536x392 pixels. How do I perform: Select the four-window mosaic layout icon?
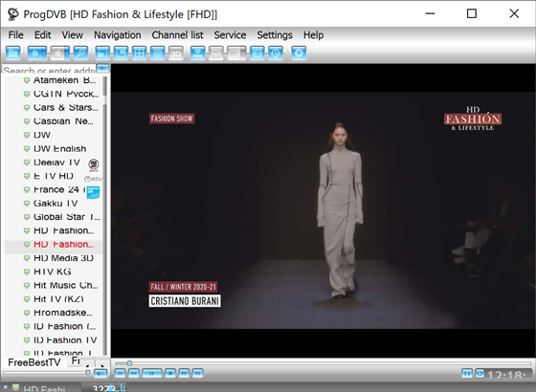(139, 54)
